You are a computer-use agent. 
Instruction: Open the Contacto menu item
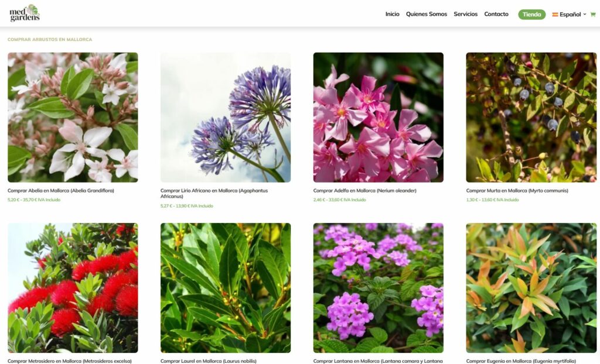coord(496,14)
